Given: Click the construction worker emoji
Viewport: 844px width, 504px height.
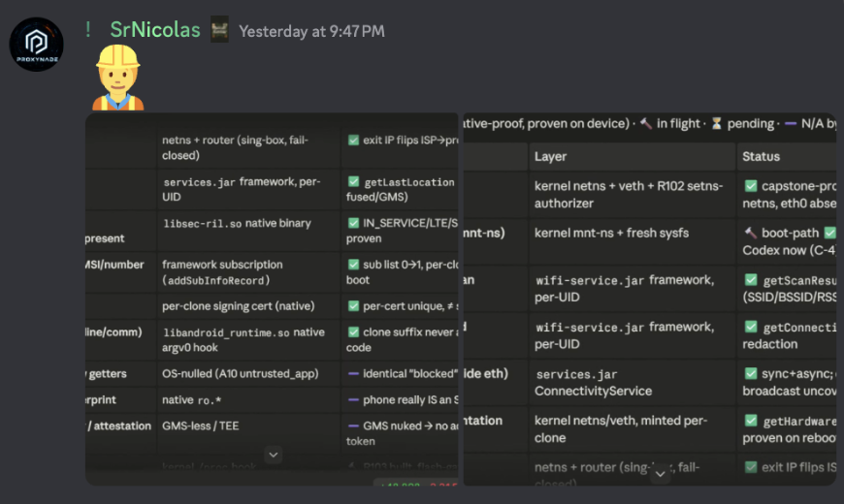Looking at the screenshot, I should coord(118,78).
